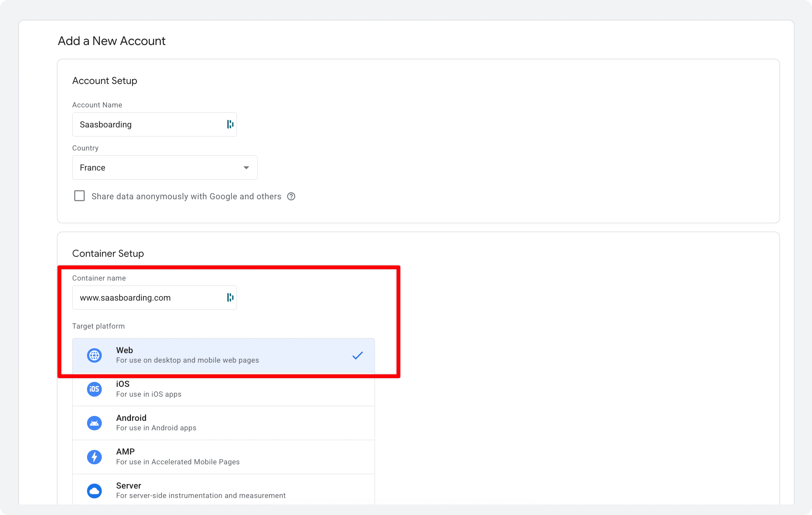This screenshot has width=812, height=515.
Task: Enable Share data anonymously checkbox
Action: point(79,196)
